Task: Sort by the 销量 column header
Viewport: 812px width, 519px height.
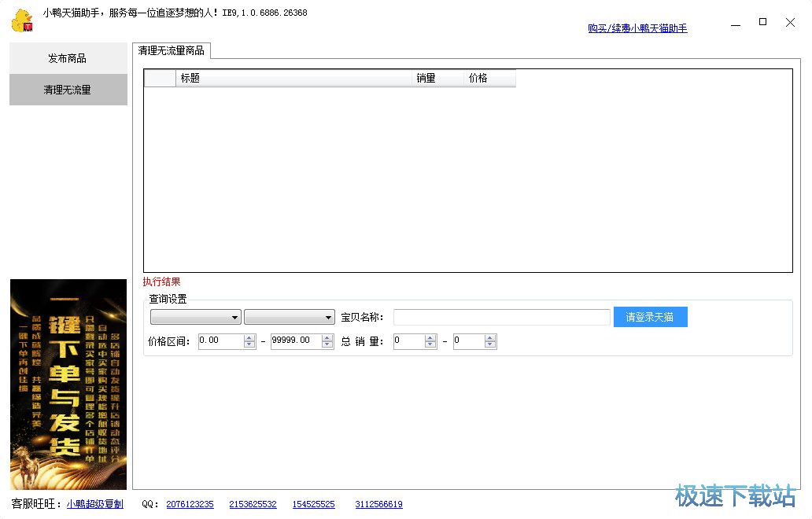Action: pos(436,78)
